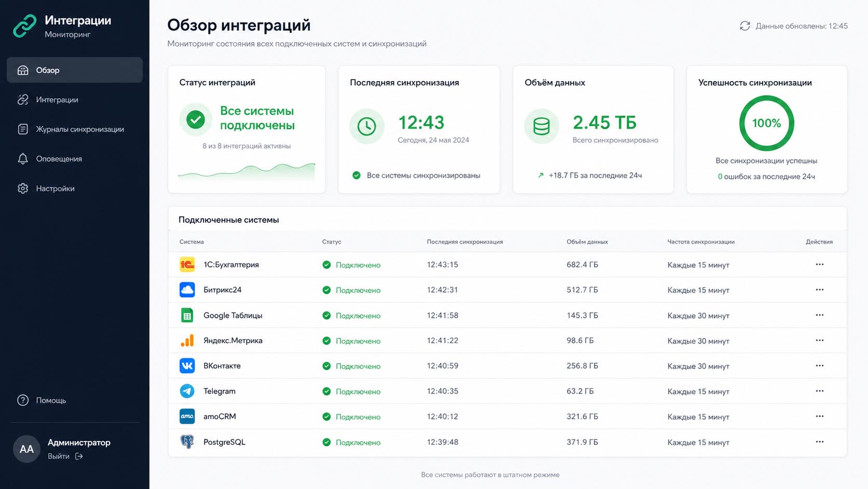
Task: Click the PostgreSQL elephant icon
Action: 187,442
